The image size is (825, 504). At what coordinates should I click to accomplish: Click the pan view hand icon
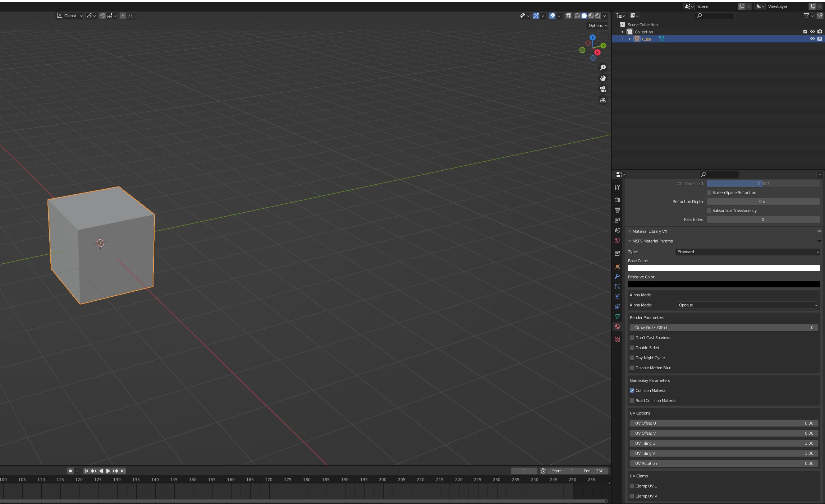[x=603, y=78]
